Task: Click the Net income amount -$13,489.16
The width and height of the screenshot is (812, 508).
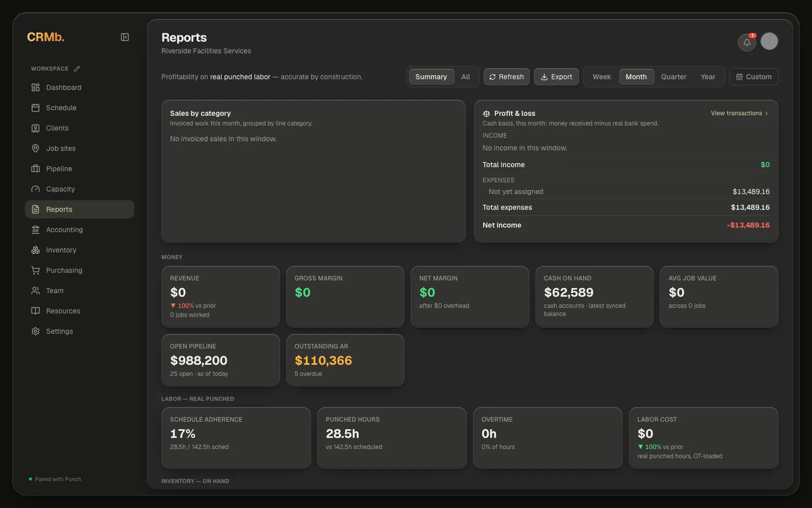Action: coord(748,225)
